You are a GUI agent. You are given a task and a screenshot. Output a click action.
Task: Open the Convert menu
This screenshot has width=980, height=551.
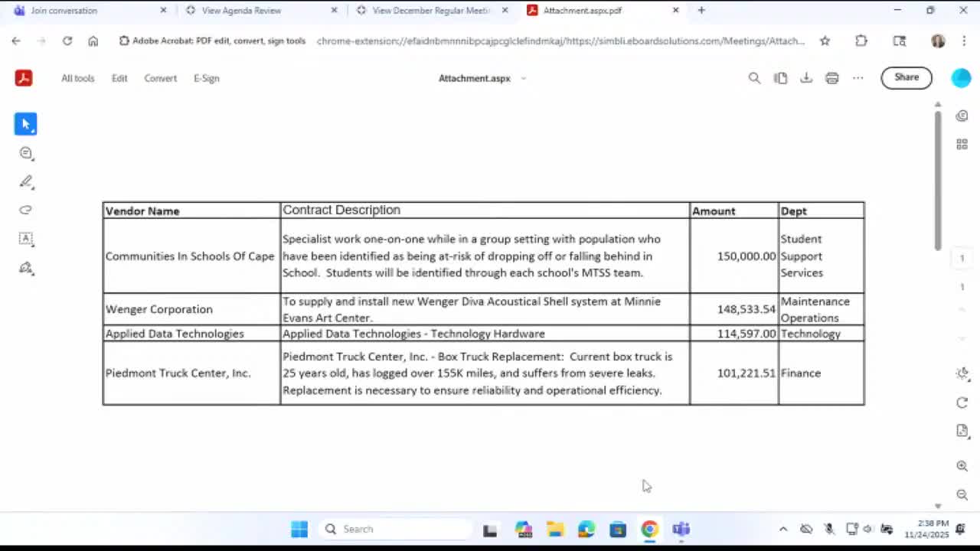tap(160, 77)
